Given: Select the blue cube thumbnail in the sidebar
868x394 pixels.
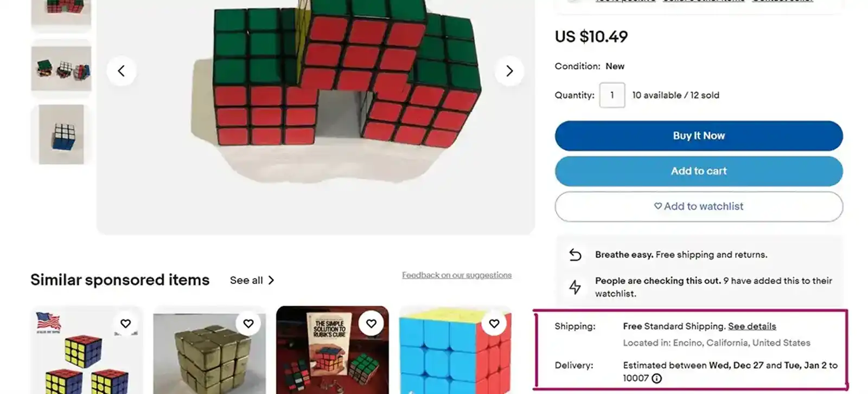Looking at the screenshot, I should 61,135.
